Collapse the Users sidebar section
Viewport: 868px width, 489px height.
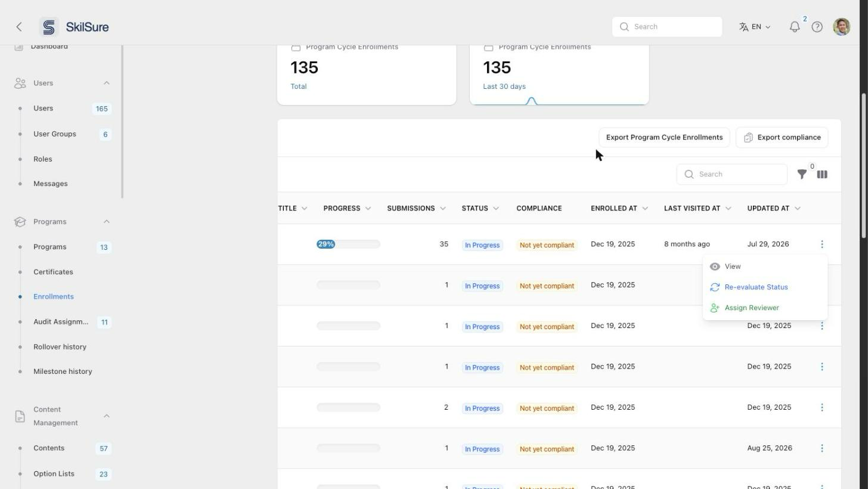tap(107, 83)
